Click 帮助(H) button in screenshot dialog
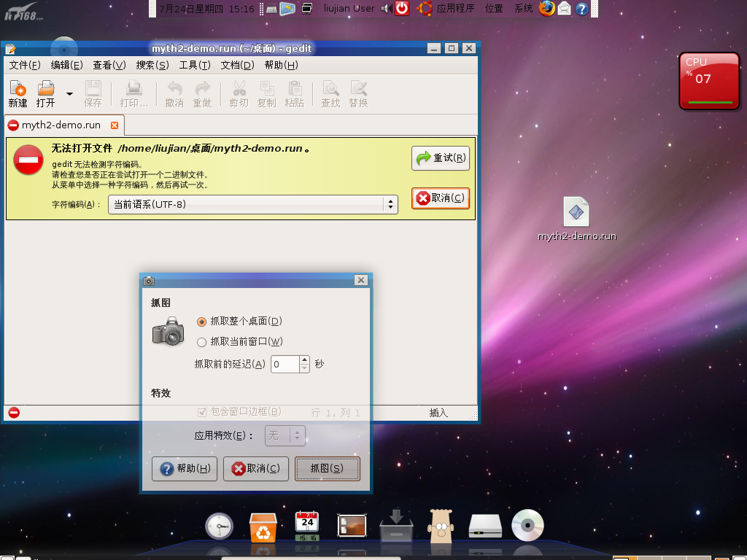Viewport: 747px width, 560px height. click(185, 469)
